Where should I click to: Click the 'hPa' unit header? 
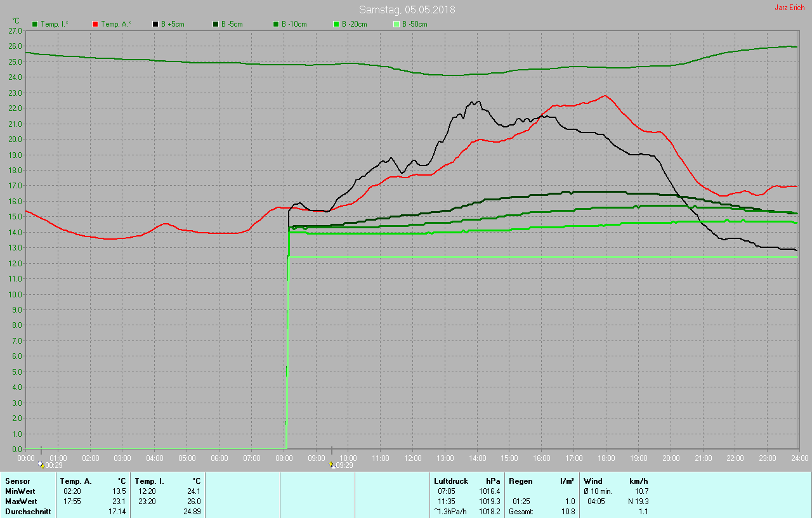pyautogui.click(x=493, y=481)
